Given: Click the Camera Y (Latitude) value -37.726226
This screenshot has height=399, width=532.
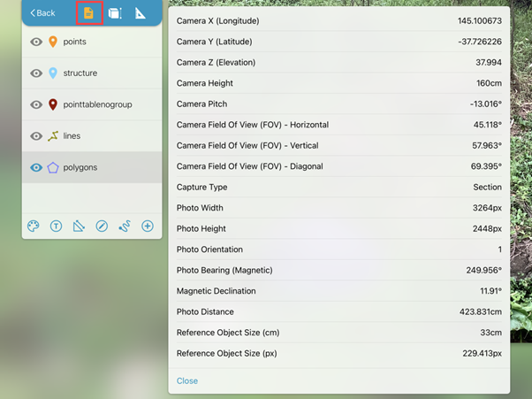Looking at the screenshot, I should (x=480, y=42).
